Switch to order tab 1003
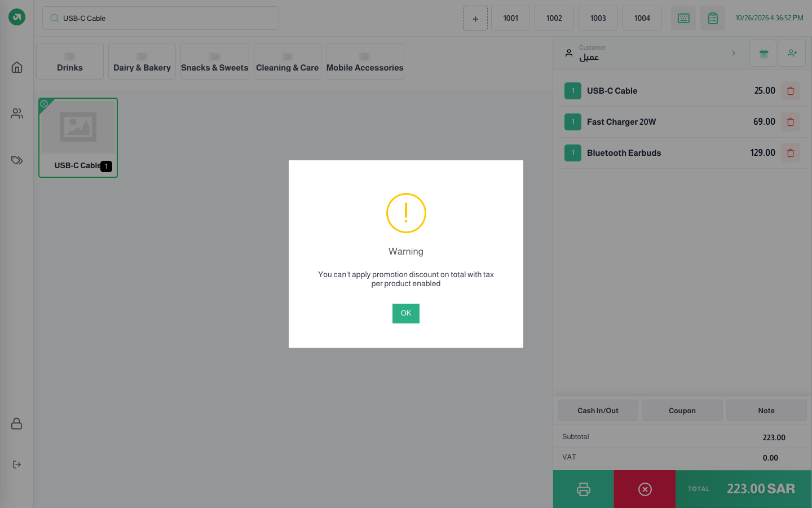This screenshot has height=508, width=812. [598, 18]
